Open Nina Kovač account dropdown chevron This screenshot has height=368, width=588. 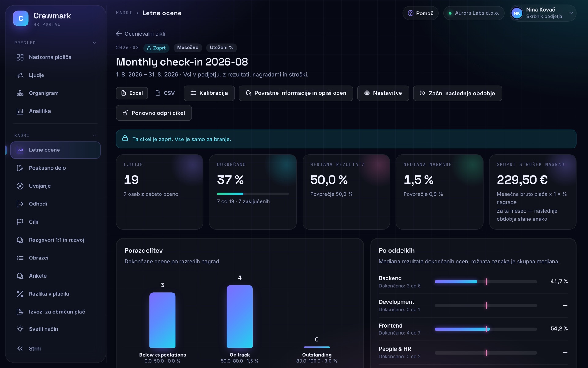coord(571,13)
